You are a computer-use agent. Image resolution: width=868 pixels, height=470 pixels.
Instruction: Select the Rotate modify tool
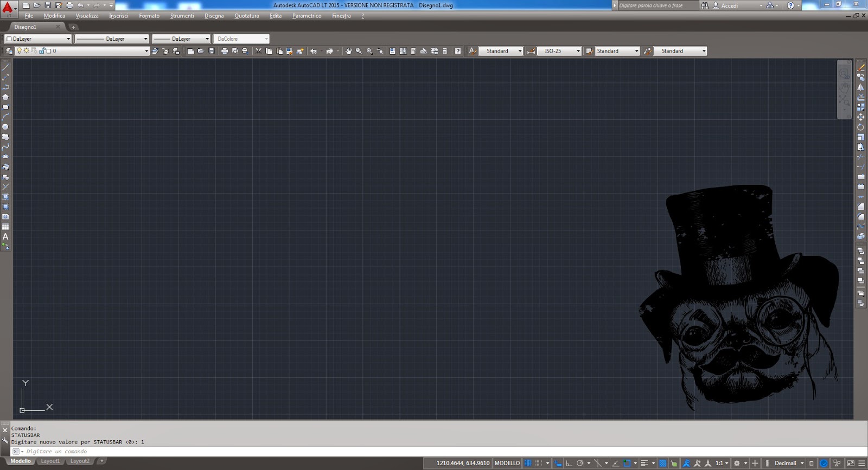[x=861, y=127]
